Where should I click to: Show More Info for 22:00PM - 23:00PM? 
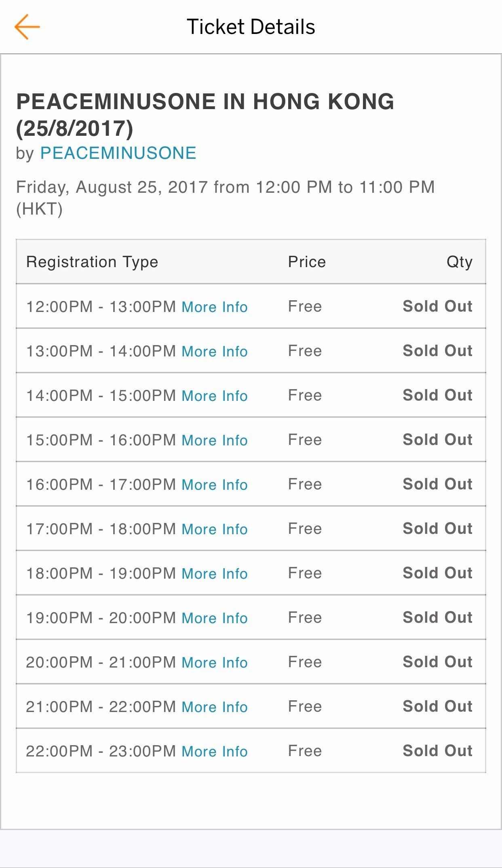[x=214, y=752]
